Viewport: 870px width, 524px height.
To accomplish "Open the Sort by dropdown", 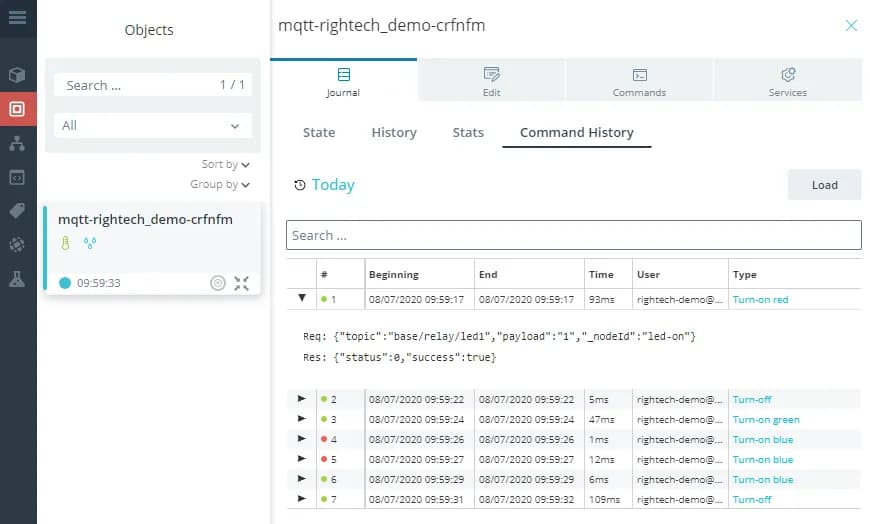I will tap(225, 165).
